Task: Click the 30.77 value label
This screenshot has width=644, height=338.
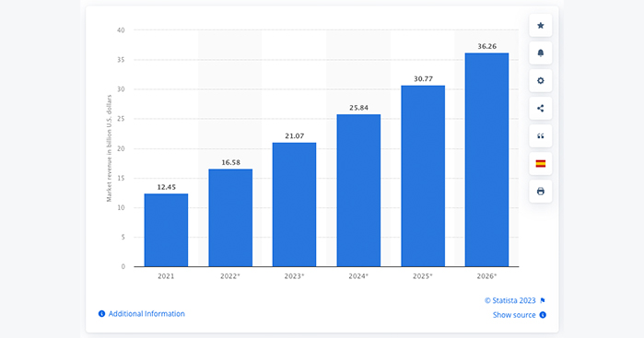Action: coord(423,79)
